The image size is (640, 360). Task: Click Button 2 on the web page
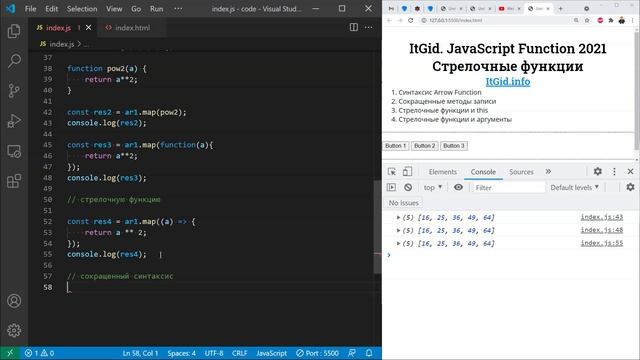[x=424, y=146]
